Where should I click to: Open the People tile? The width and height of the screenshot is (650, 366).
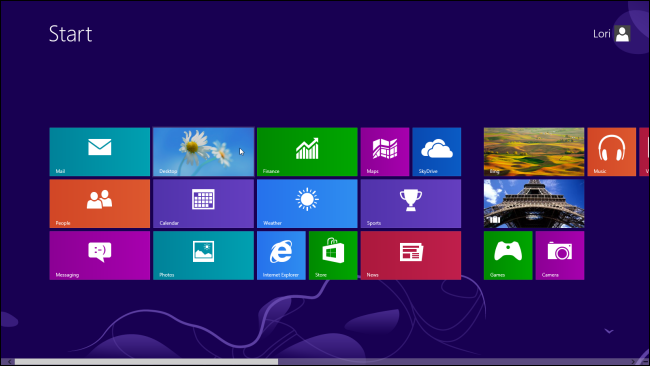[99, 204]
